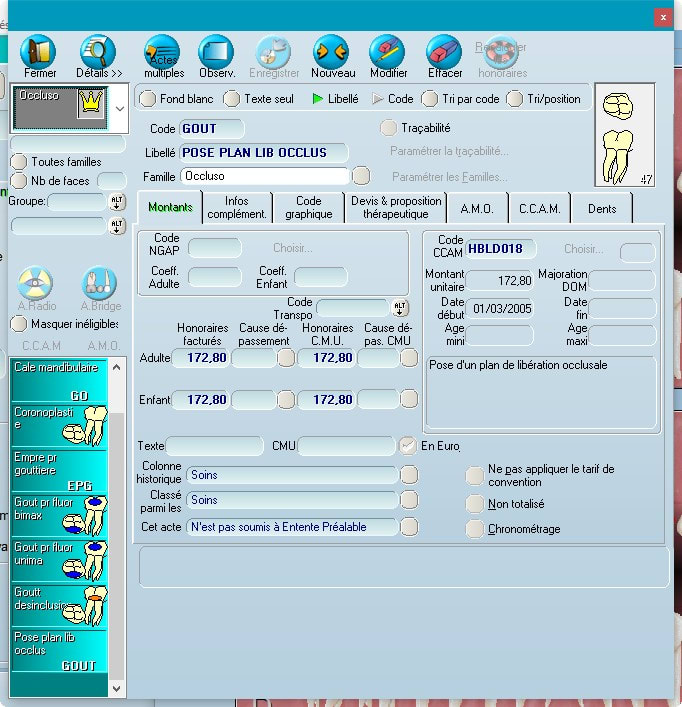Enable the Chronométrage checkbox
The image size is (682, 707).
(x=474, y=529)
